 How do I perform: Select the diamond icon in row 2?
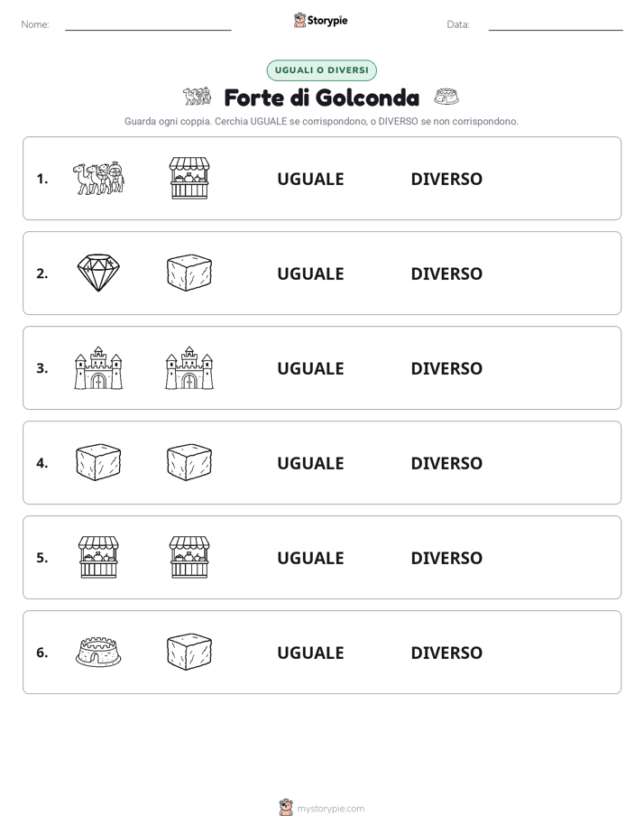(x=98, y=273)
